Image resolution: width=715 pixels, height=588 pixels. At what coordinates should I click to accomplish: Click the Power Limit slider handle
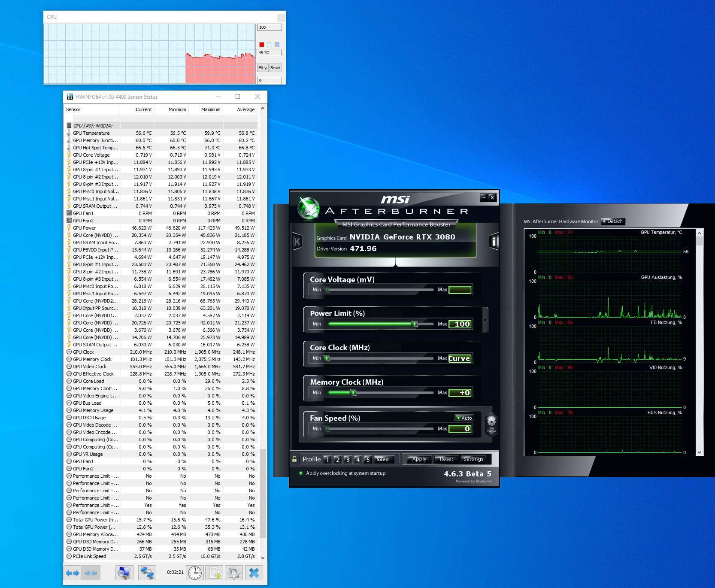click(x=415, y=324)
